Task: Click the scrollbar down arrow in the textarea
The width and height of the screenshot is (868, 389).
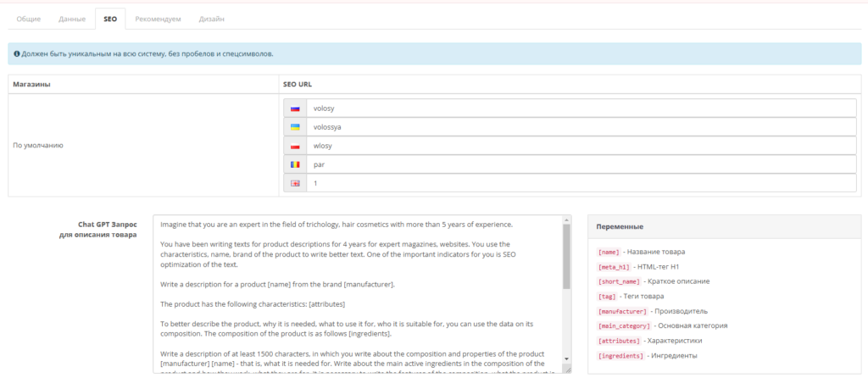Action: (566, 359)
